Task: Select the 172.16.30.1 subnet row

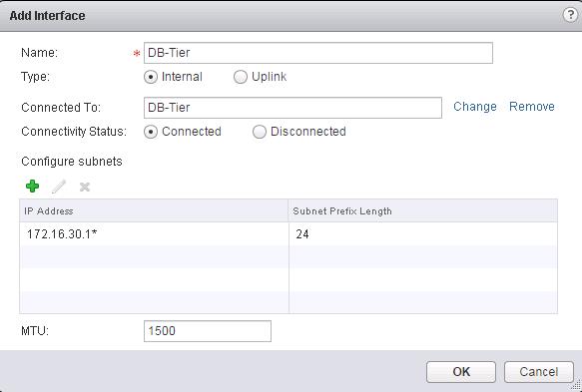Action: [289, 234]
